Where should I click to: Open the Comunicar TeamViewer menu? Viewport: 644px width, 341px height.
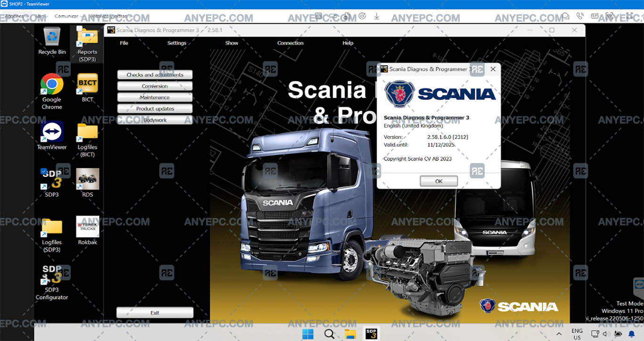click(x=66, y=16)
